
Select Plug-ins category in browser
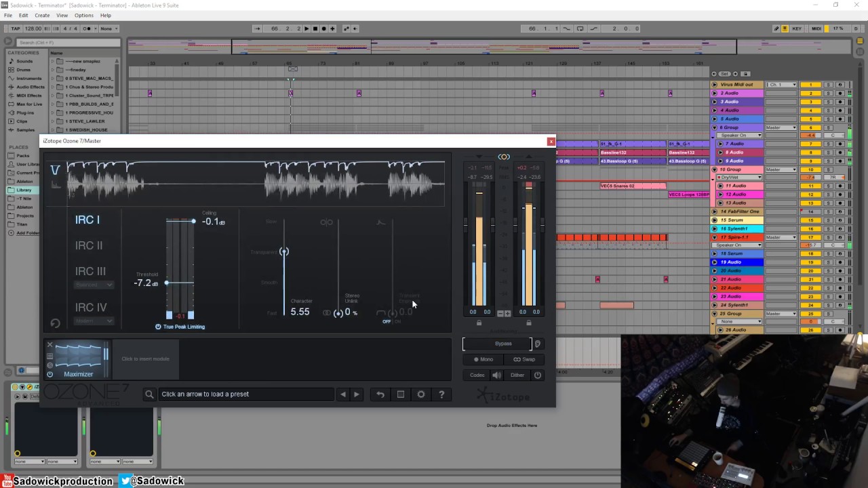[25, 113]
